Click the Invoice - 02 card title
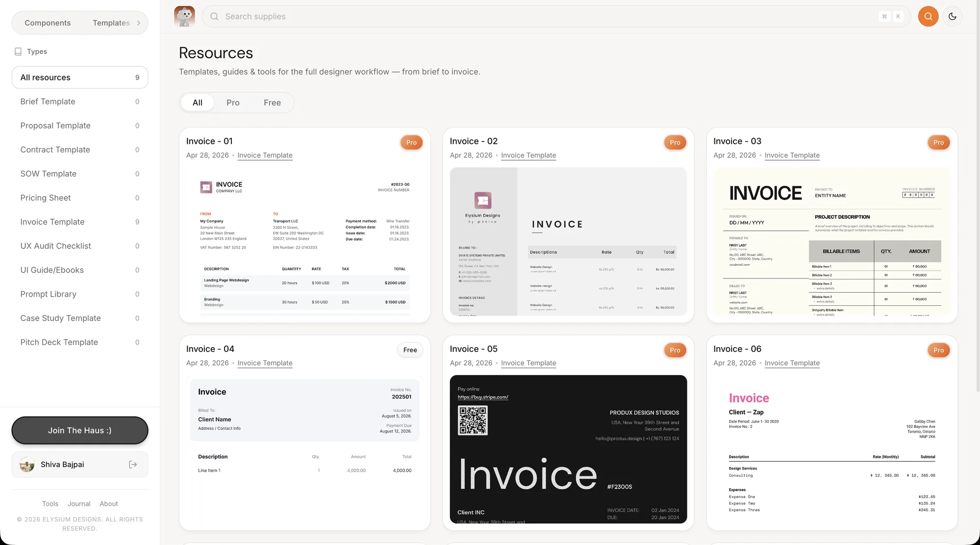This screenshot has height=545, width=980. pos(473,141)
